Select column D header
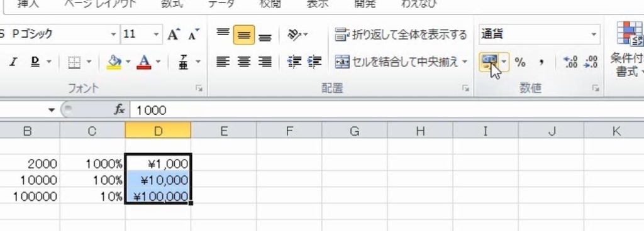Screen dimensions: 644x231 click(x=158, y=131)
